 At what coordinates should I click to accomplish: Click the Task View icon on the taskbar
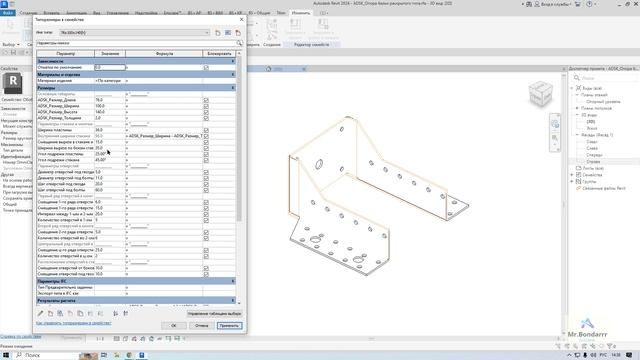pyautogui.click(x=104, y=355)
